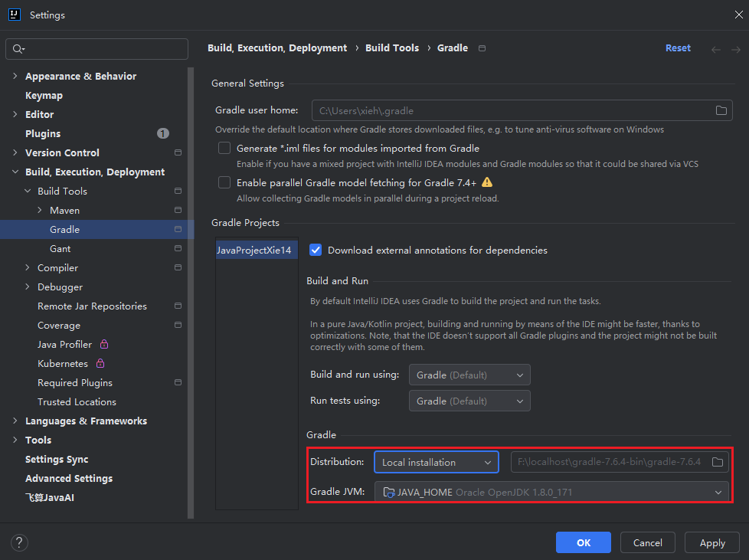The image size is (749, 560).
Task: Uncheck Download external annotations for dependencies
Action: pos(316,250)
